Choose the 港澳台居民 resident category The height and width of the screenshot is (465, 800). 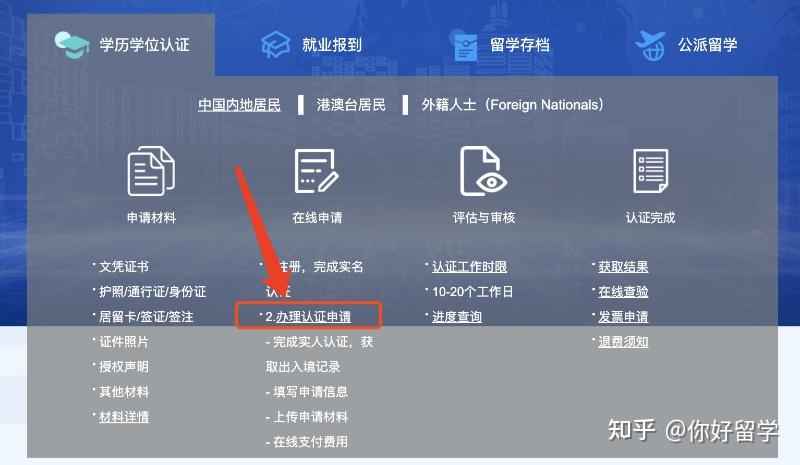coord(351,105)
